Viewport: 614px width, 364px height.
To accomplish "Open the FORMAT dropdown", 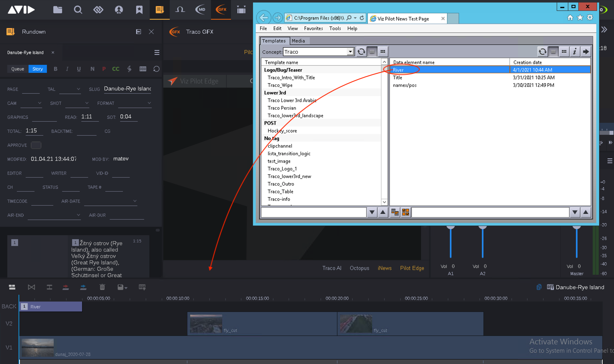I will click(x=135, y=103).
